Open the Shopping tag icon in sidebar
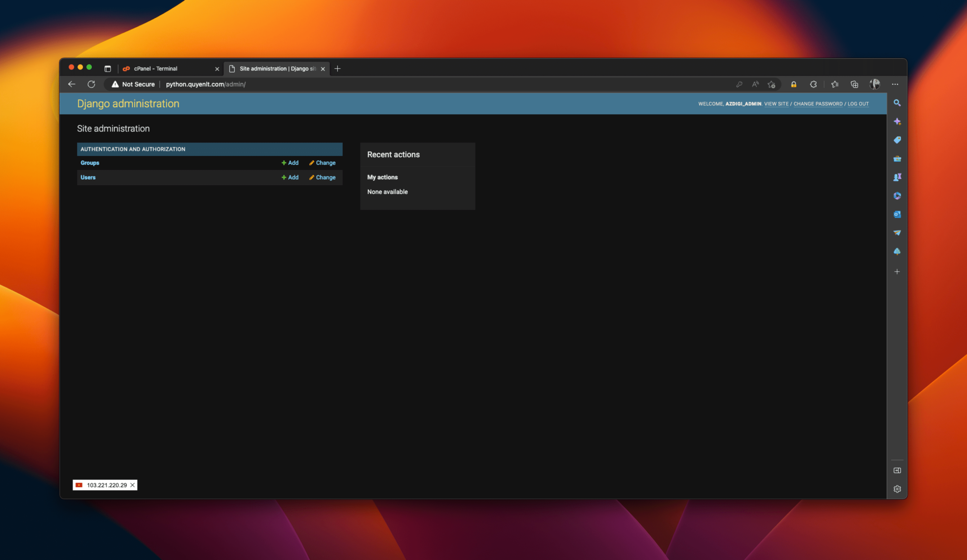The image size is (967, 560). coord(897,140)
